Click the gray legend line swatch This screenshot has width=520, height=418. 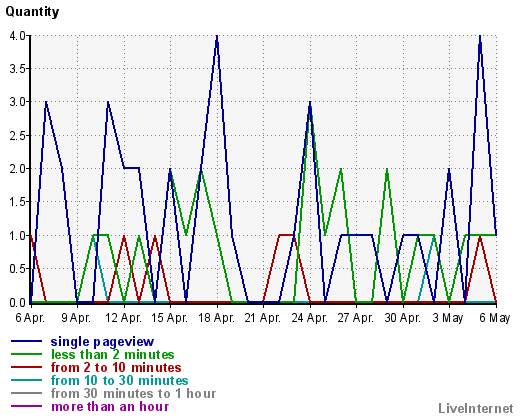click(27, 393)
